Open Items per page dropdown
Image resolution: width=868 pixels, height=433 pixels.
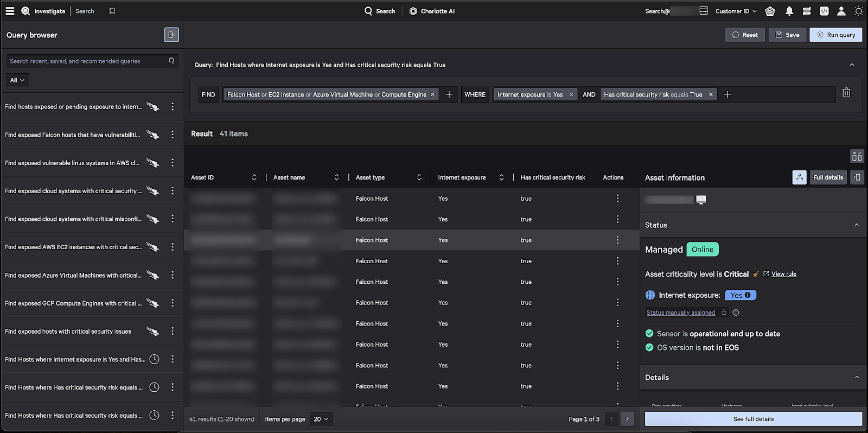coord(321,419)
